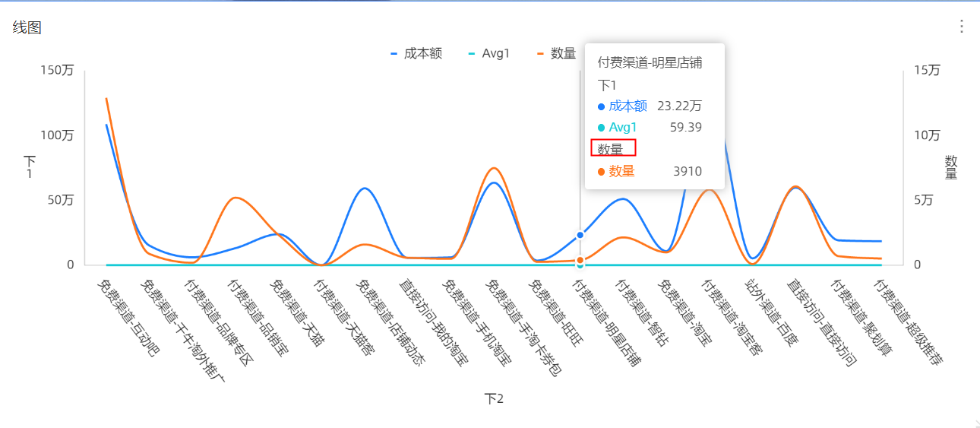Click the 线图 chart title
Viewport: 980px width, 428px height.
tap(27, 27)
